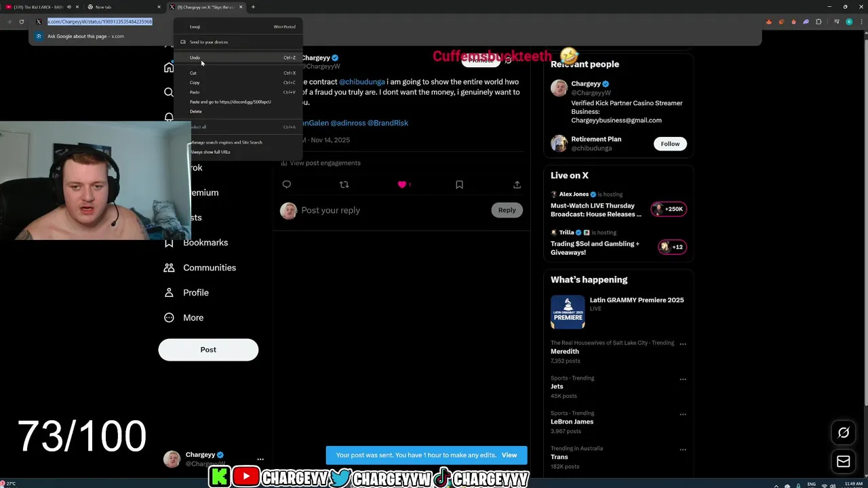The width and height of the screenshot is (868, 488).
Task: Follow Retirement Plan account
Action: [670, 144]
